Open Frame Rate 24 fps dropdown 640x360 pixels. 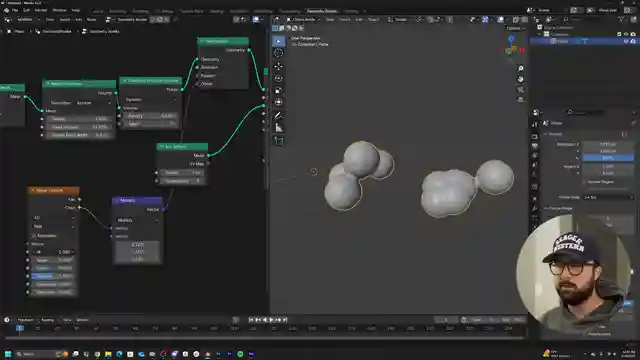(x=608, y=198)
